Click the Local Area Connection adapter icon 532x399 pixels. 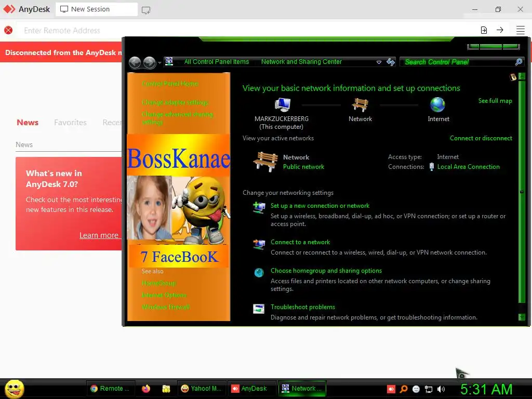click(431, 167)
